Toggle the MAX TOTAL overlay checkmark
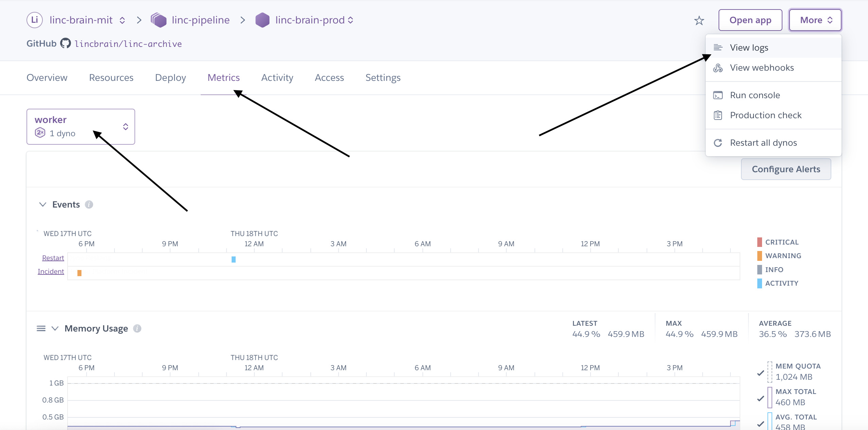868x430 pixels. click(761, 398)
